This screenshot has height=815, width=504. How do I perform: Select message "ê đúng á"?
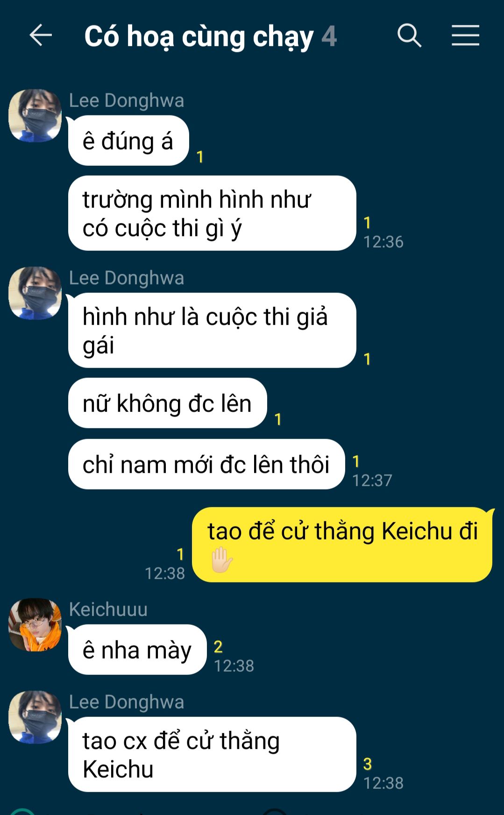pyautogui.click(x=128, y=141)
